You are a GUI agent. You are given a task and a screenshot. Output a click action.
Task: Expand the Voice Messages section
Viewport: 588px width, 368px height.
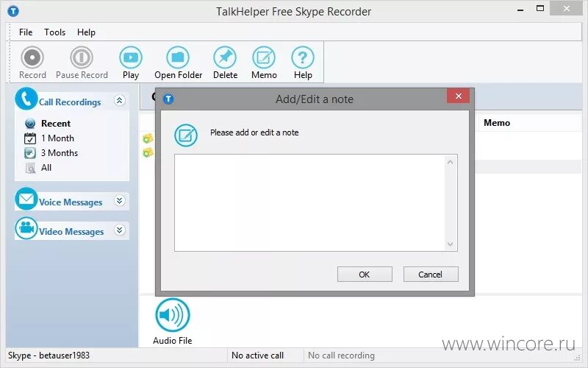click(119, 201)
